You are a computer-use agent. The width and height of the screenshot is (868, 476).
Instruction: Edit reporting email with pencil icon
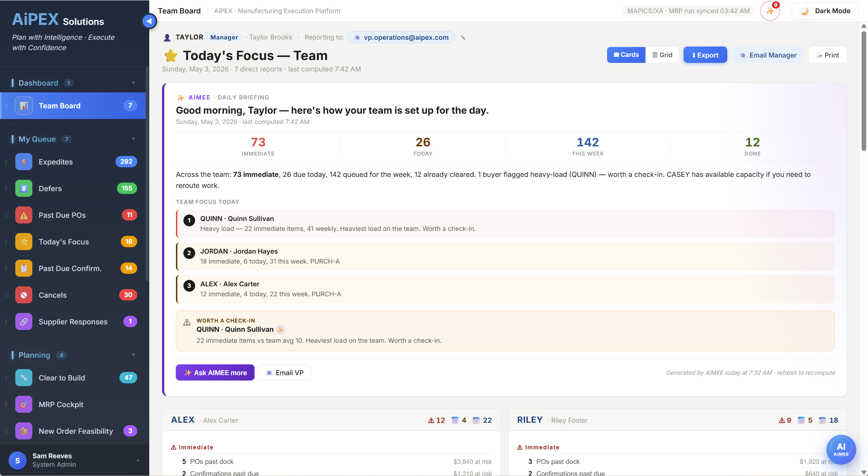click(x=463, y=38)
